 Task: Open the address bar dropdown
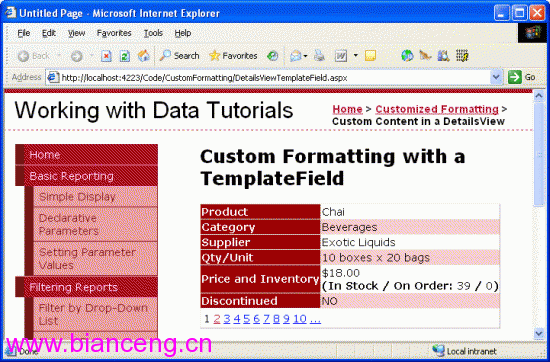(x=496, y=77)
